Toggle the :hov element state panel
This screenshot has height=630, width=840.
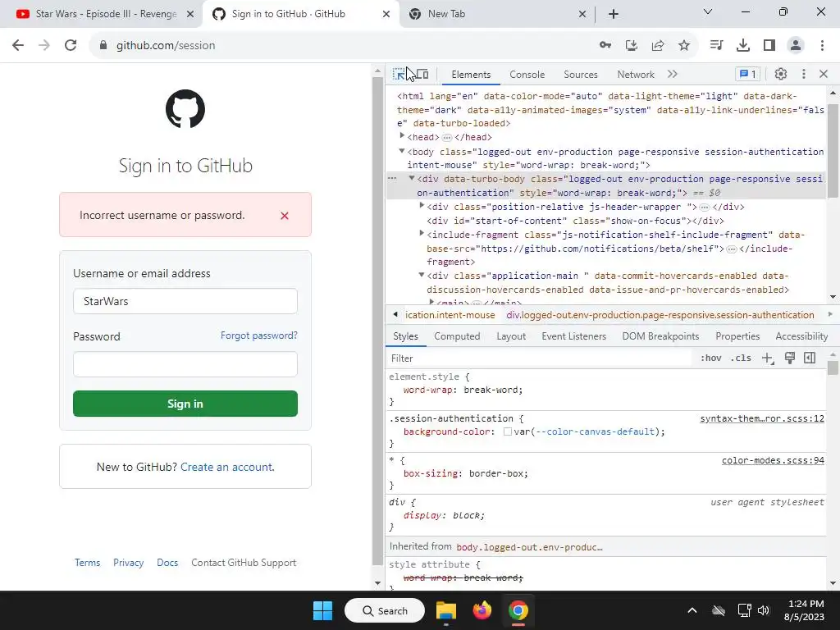[711, 358]
